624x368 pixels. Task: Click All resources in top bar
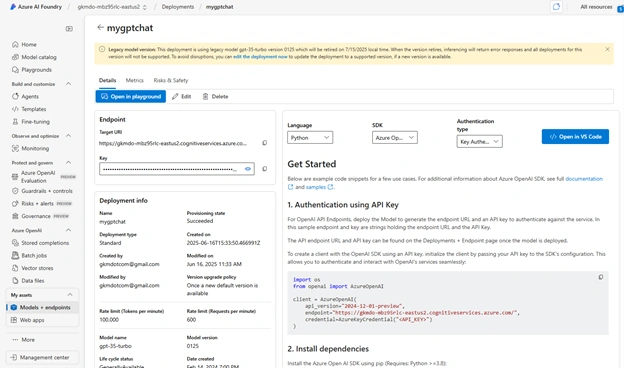596,7
